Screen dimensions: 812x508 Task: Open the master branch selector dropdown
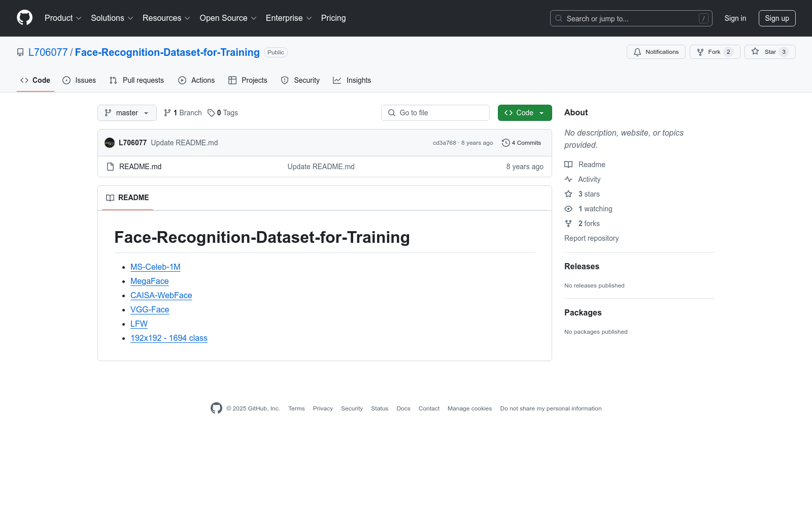127,113
